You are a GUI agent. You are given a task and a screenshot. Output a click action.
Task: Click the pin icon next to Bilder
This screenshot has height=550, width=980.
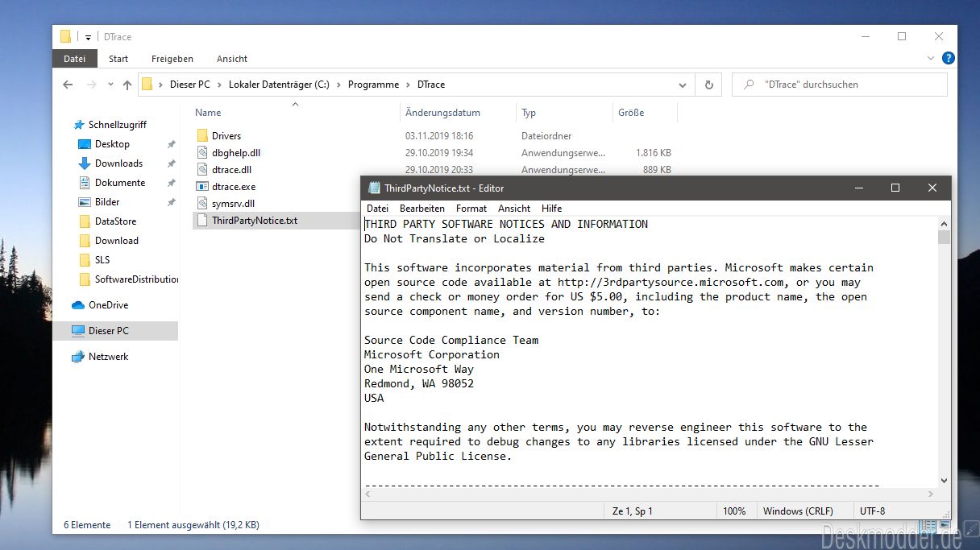tap(171, 202)
